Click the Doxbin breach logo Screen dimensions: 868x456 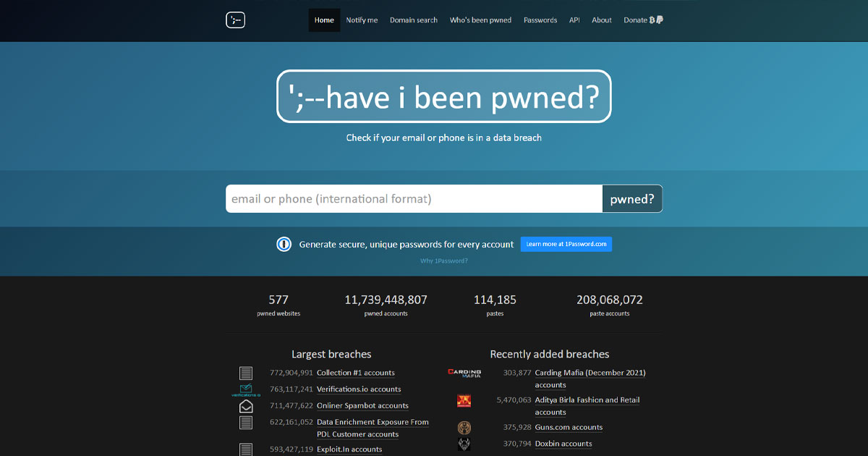464,444
